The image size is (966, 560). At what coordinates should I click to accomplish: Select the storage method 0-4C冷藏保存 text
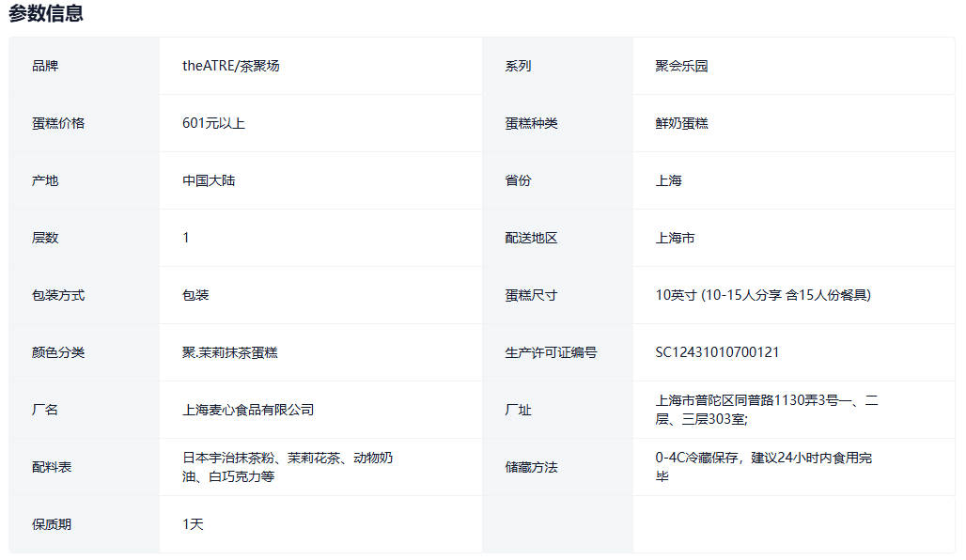pyautogui.click(x=763, y=467)
